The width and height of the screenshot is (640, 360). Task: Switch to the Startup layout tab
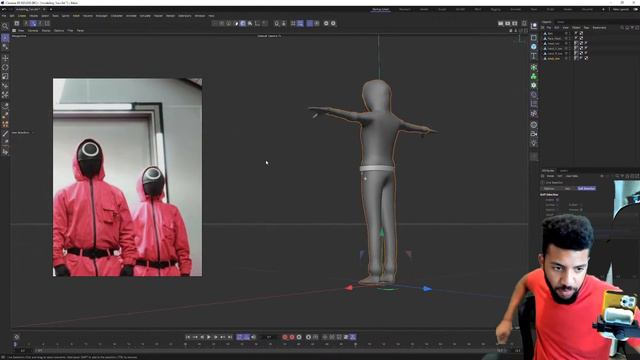[x=380, y=9]
